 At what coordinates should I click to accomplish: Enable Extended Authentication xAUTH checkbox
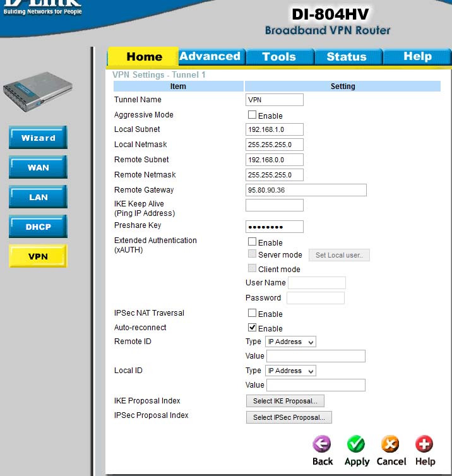pos(252,242)
